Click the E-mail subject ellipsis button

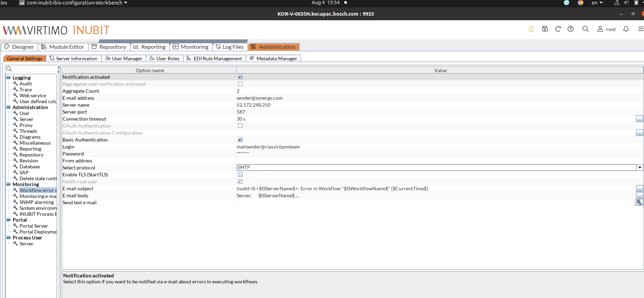pos(639,189)
